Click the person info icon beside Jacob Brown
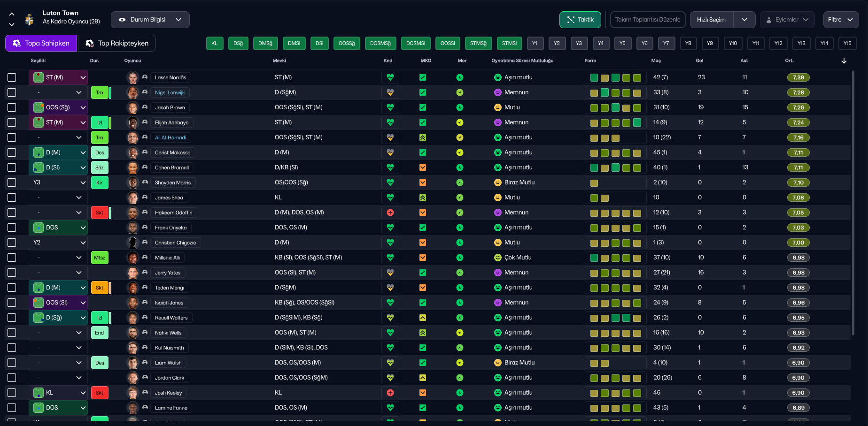This screenshot has width=868, height=426. [x=145, y=107]
